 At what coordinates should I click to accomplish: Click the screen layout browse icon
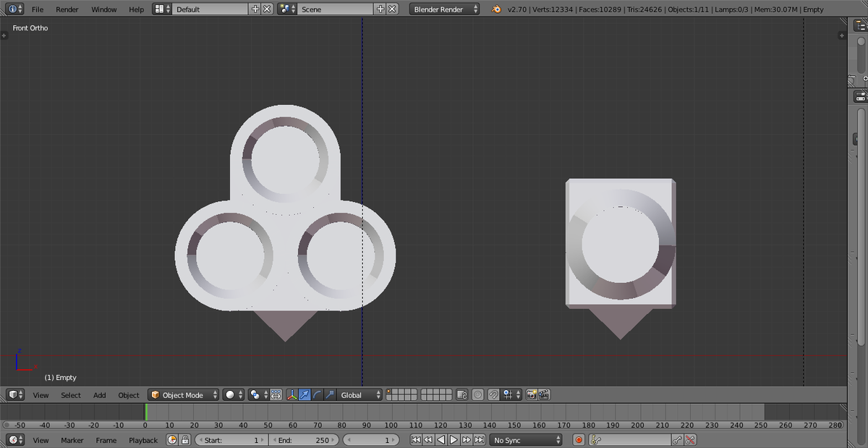click(x=163, y=9)
